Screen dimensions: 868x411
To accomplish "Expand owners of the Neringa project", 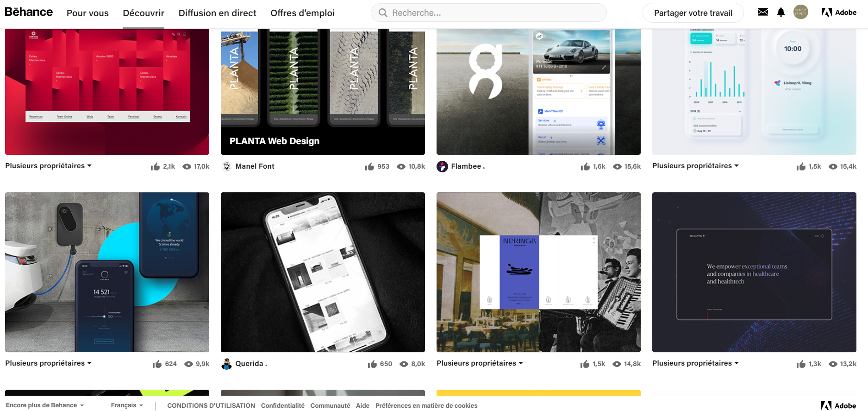I will coord(480,363).
